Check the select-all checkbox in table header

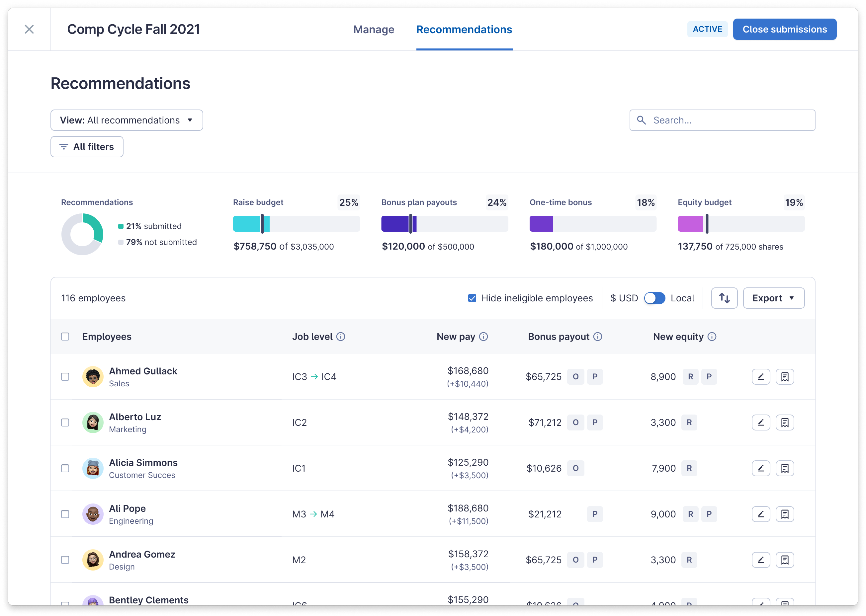click(65, 337)
